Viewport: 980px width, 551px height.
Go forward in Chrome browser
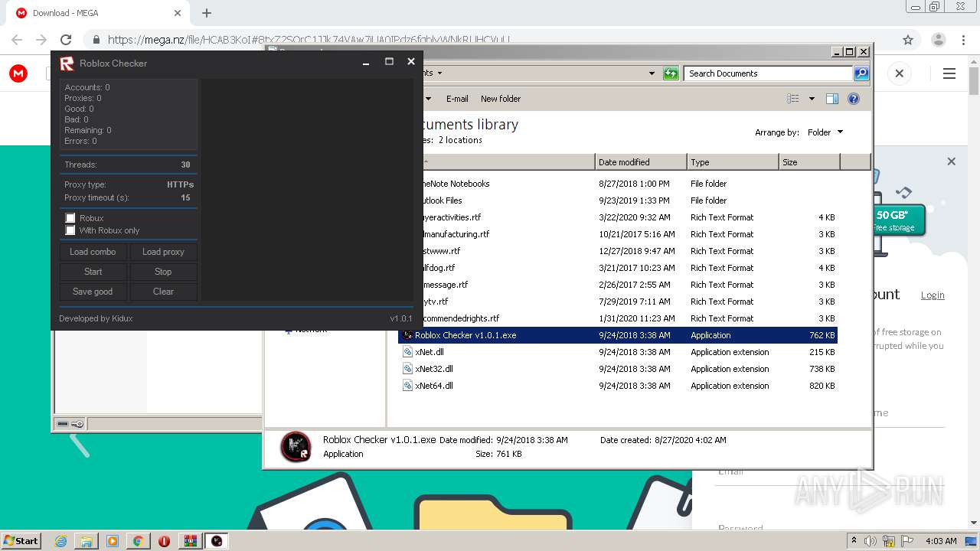[x=41, y=40]
